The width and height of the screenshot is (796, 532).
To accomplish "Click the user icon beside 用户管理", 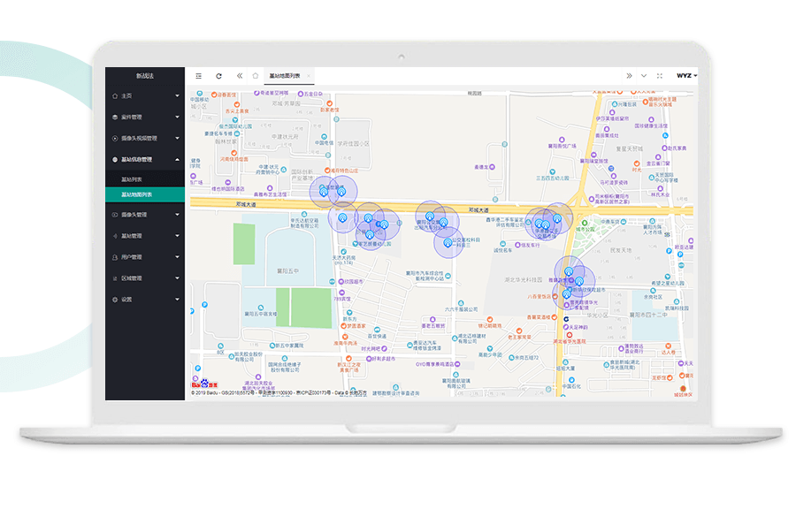I will click(x=115, y=258).
